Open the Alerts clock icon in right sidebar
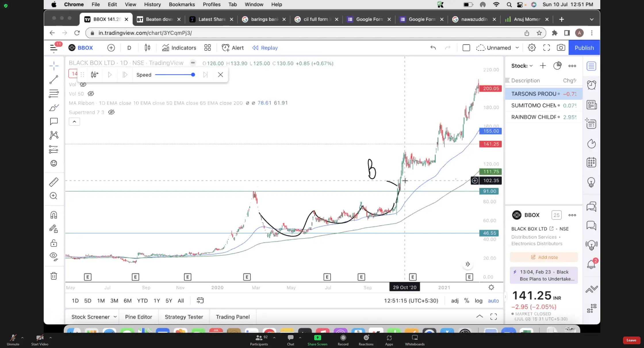 [x=591, y=85]
